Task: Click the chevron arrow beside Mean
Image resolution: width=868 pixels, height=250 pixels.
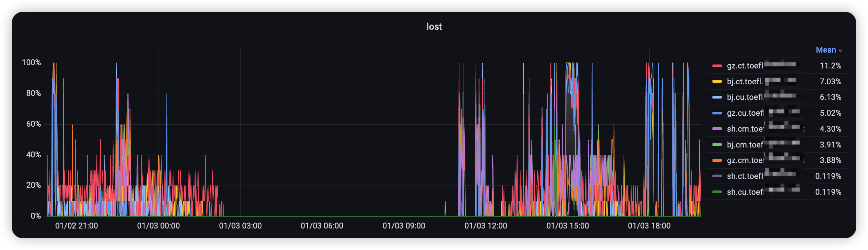Action: [840, 50]
